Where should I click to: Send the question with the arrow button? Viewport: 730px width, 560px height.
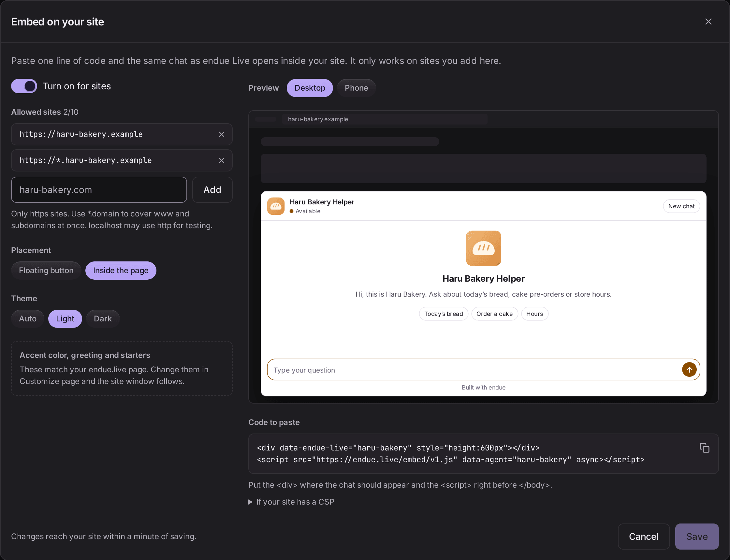689,370
